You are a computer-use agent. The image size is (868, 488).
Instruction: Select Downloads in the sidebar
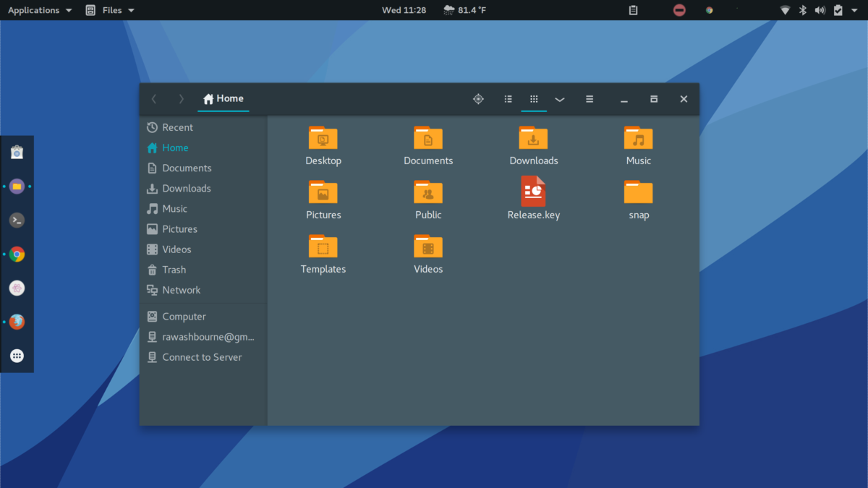coord(203,188)
